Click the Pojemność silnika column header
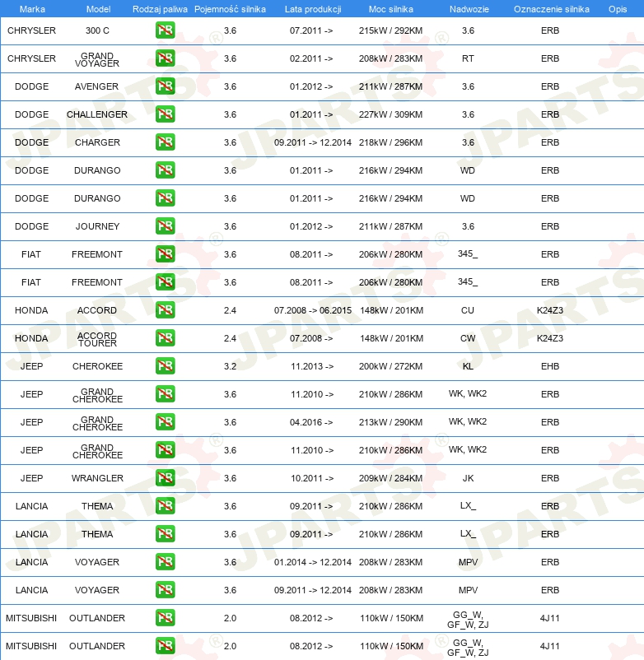 pyautogui.click(x=230, y=9)
